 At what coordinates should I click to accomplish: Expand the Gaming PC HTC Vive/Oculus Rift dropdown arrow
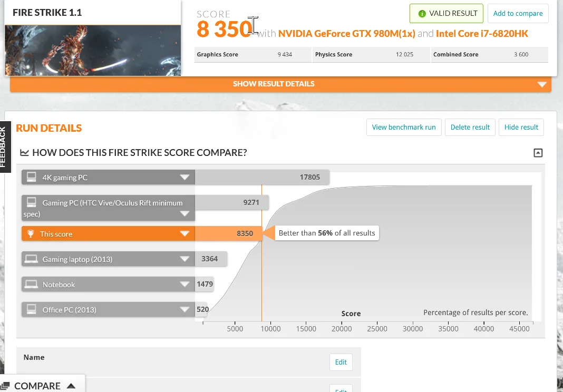point(185,214)
